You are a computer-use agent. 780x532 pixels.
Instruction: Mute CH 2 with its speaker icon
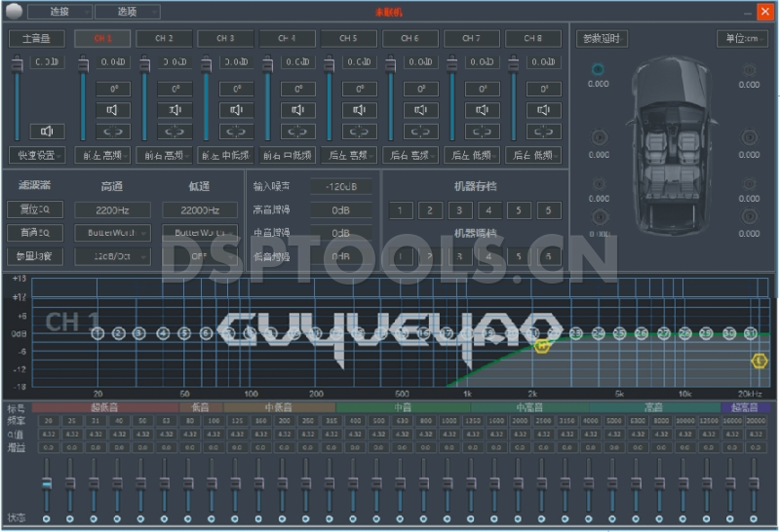click(175, 110)
